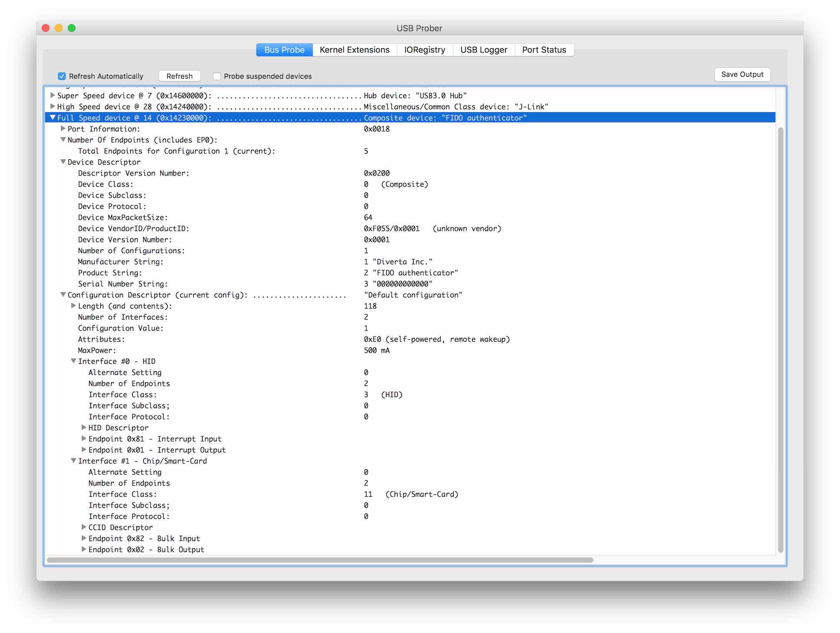Open the IORegistry tab
Image resolution: width=840 pixels, height=633 pixels.
coord(424,49)
